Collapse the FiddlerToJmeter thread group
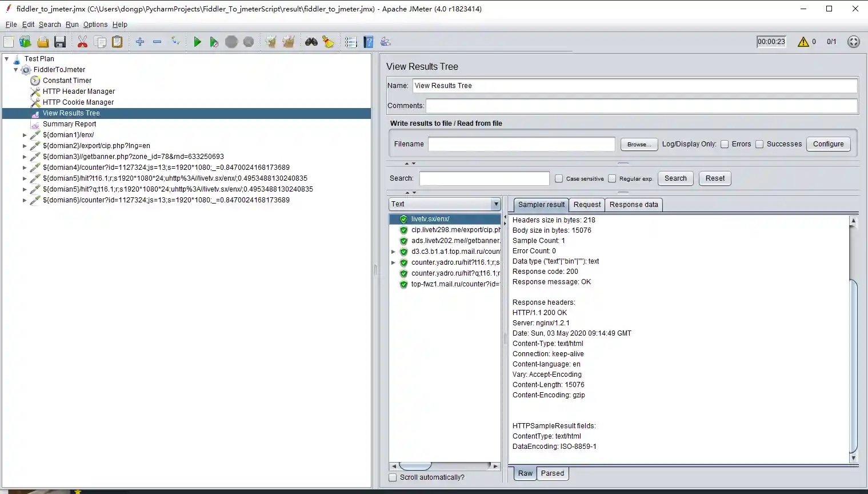Screen dimensions: 868x494 [15, 70]
